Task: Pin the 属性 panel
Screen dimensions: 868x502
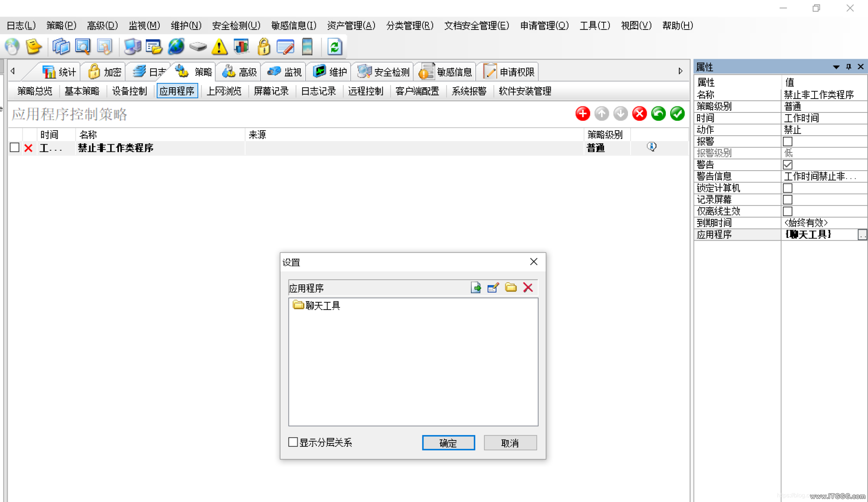Action: 848,67
